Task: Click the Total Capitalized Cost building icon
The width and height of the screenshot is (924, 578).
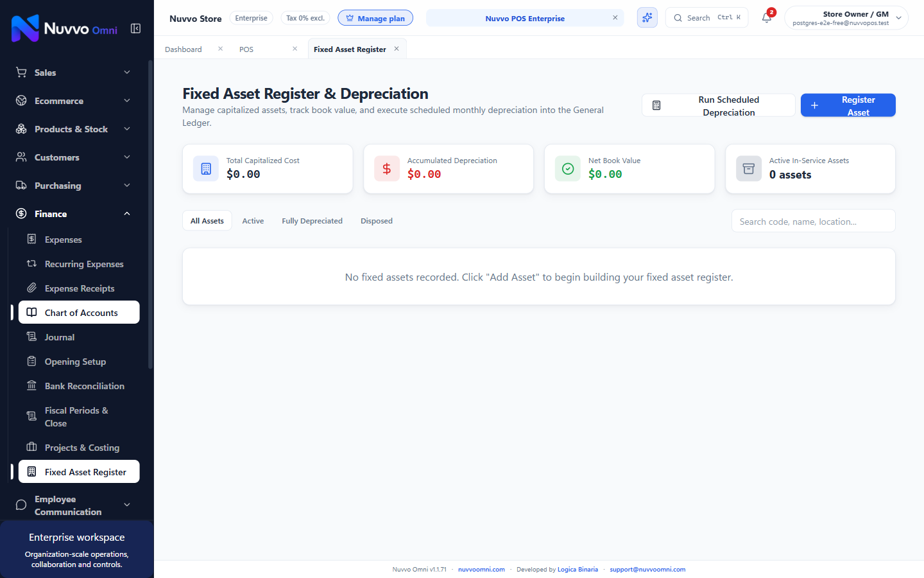Action: tap(206, 169)
